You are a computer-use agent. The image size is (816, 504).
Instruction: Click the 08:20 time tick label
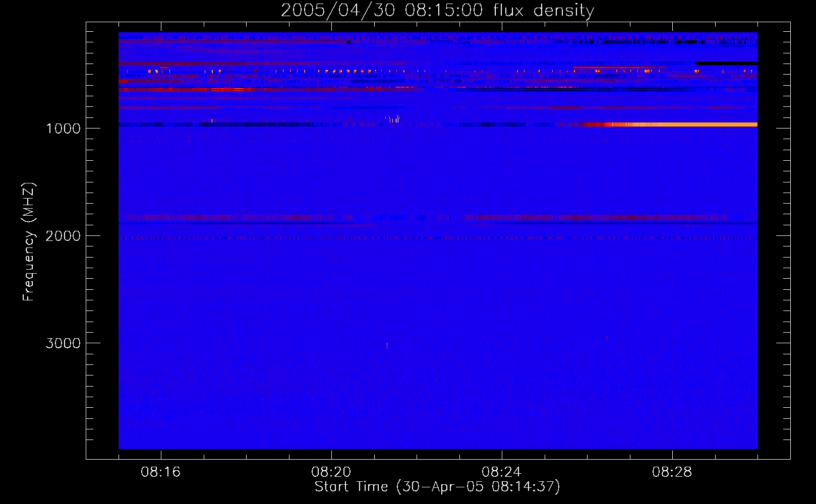(331, 472)
